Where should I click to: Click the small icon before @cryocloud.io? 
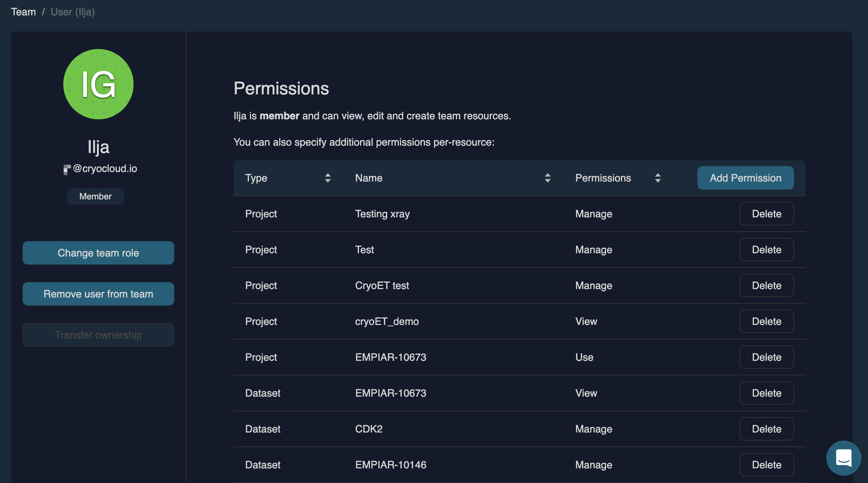[67, 169]
